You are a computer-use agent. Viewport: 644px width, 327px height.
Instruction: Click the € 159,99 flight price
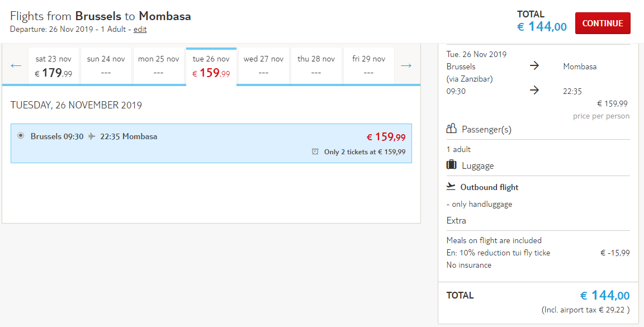tap(386, 137)
